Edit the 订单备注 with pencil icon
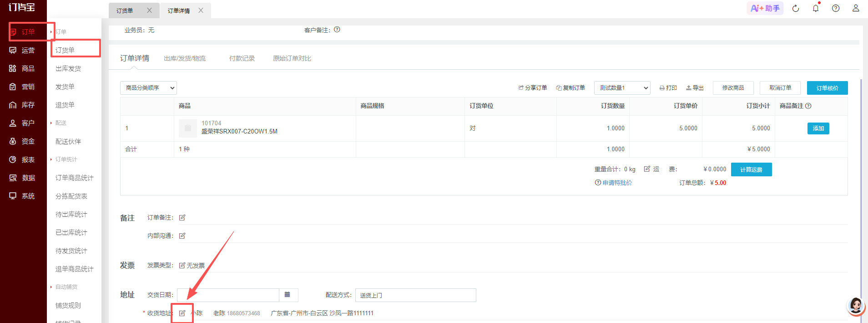The height and width of the screenshot is (323, 868). [x=182, y=217]
